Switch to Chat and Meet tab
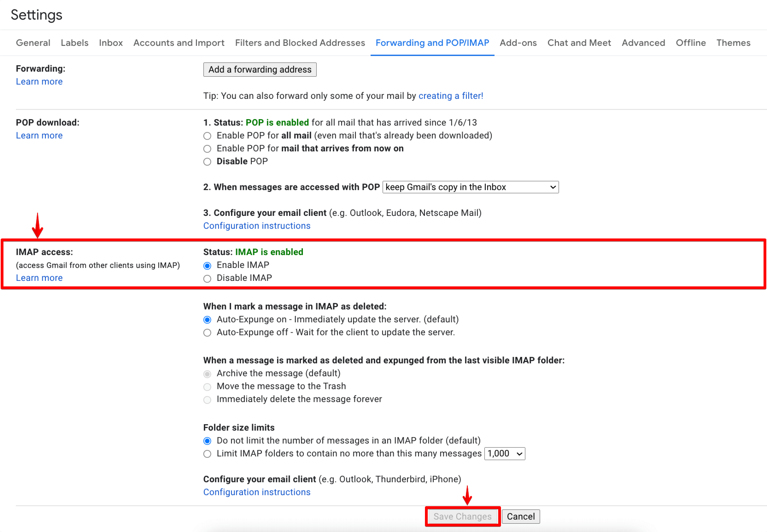Screen dimensions: 767x532 pos(579,43)
